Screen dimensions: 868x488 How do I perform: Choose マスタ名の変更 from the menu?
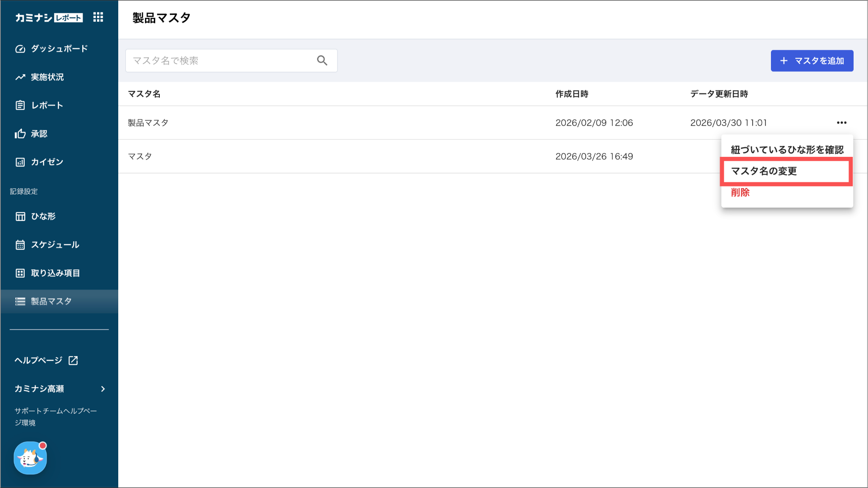coord(787,171)
